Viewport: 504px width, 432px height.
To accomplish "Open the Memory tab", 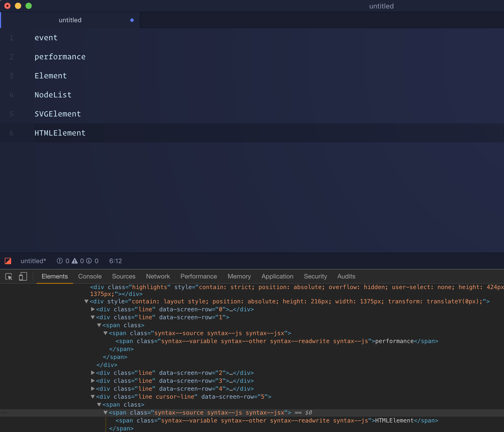I will point(239,276).
